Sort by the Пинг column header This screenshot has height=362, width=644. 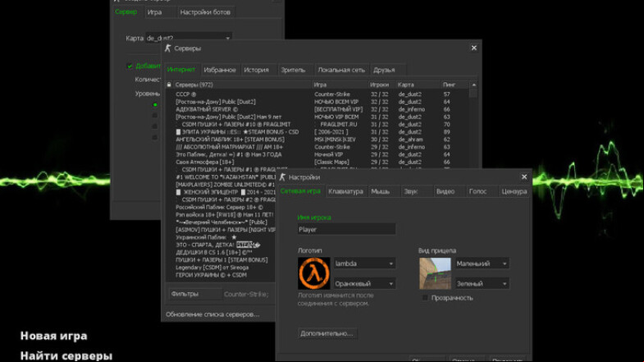454,85
